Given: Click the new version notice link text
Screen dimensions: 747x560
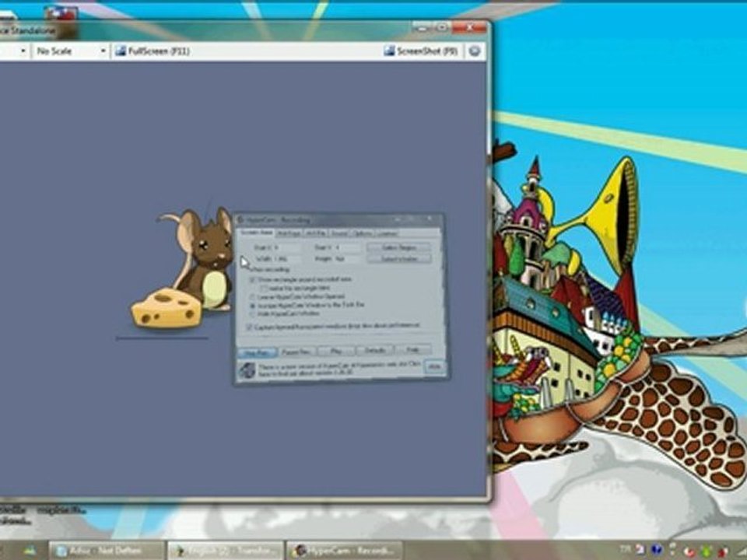Looking at the screenshot, I should pyautogui.click(x=339, y=368).
